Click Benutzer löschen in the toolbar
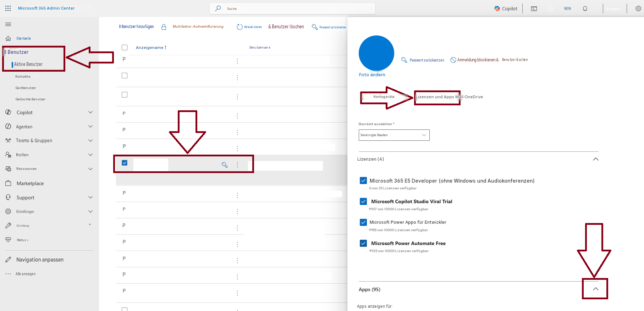 [286, 27]
